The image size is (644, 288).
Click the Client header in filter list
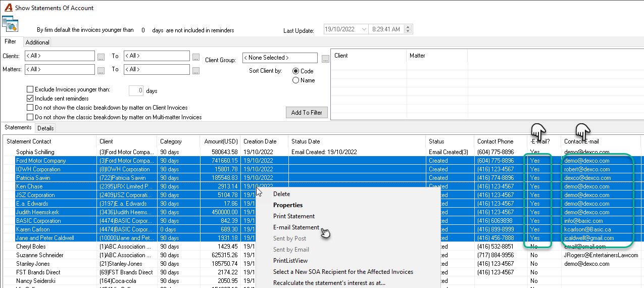pyautogui.click(x=369, y=56)
